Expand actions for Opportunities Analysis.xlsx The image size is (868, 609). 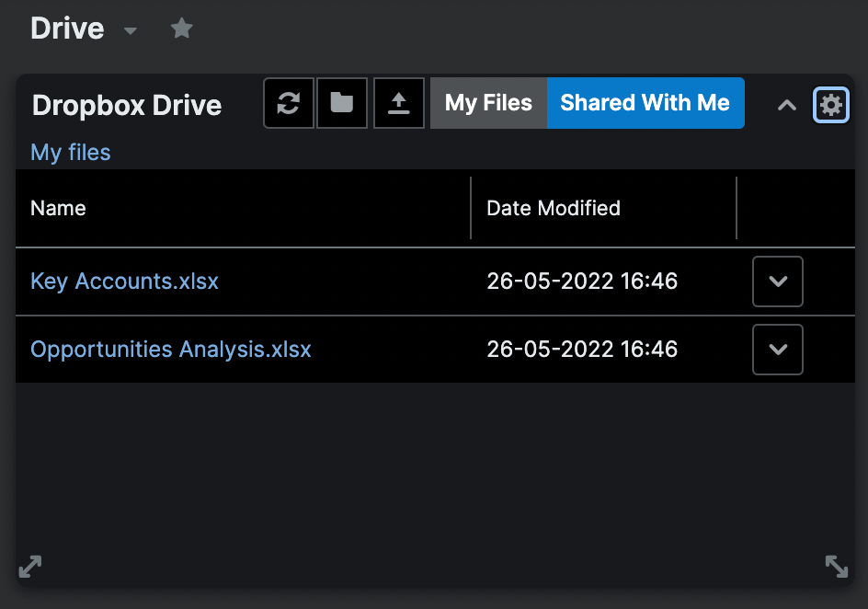click(777, 350)
